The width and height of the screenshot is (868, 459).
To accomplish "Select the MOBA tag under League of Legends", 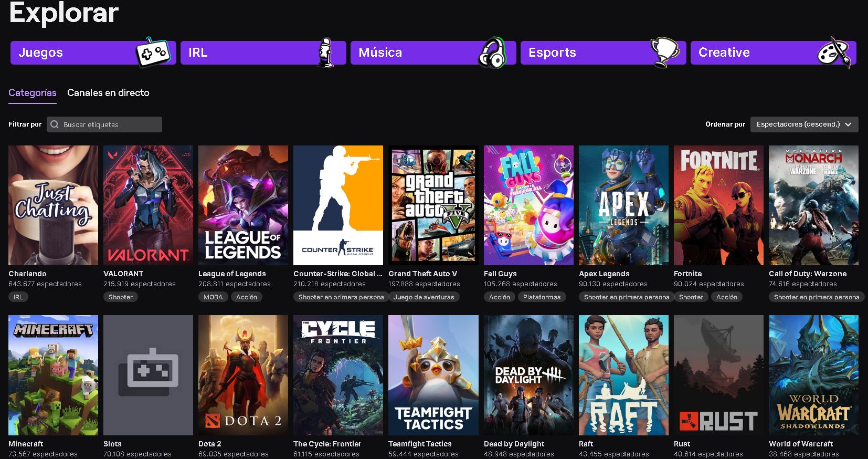I will click(x=213, y=297).
